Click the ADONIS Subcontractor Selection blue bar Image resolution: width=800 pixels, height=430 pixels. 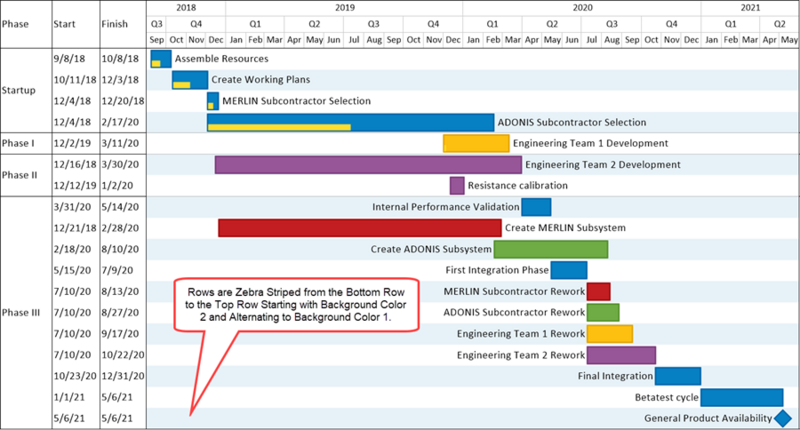coord(351,122)
